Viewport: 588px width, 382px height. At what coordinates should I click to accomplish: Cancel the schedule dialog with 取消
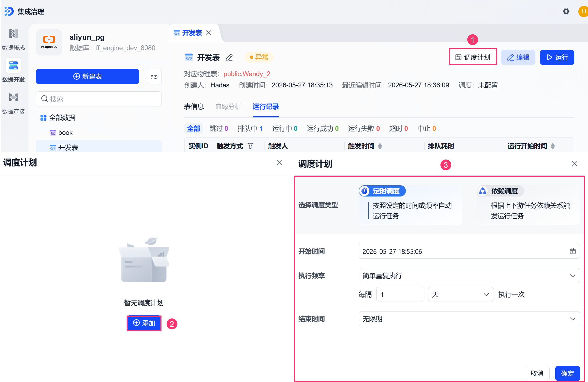[x=537, y=373]
